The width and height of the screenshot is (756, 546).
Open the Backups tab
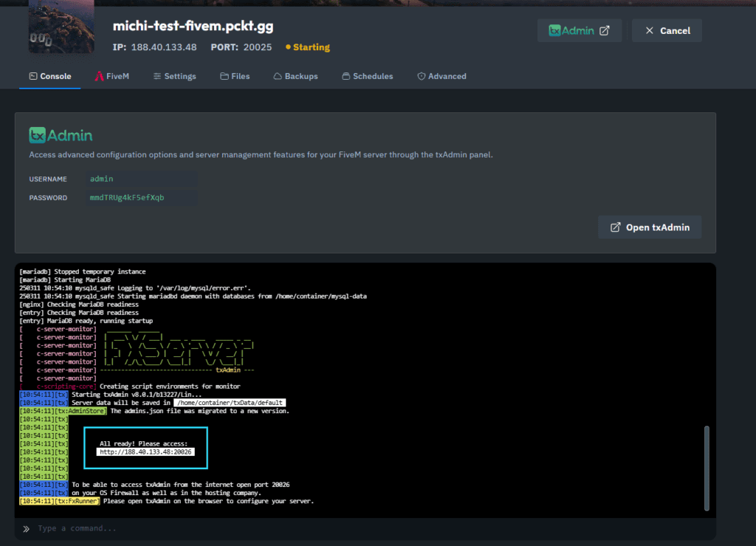[295, 76]
